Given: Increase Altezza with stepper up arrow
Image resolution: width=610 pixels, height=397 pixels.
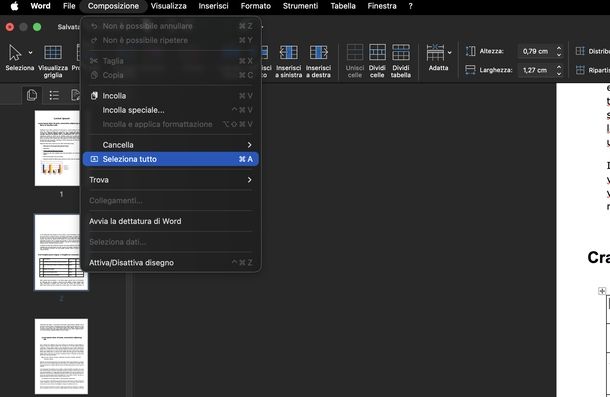Looking at the screenshot, I should coord(559,48).
